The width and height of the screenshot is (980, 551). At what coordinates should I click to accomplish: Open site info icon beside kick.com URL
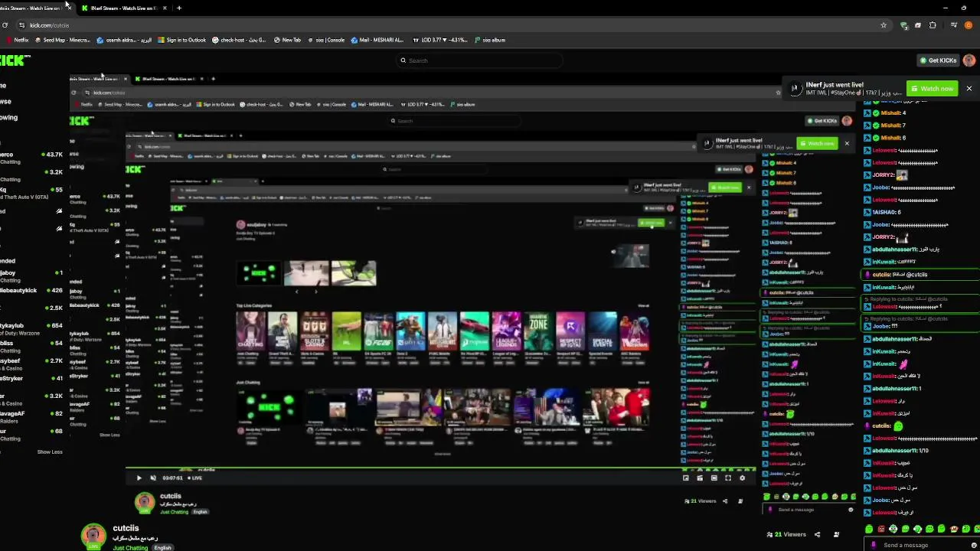click(21, 25)
